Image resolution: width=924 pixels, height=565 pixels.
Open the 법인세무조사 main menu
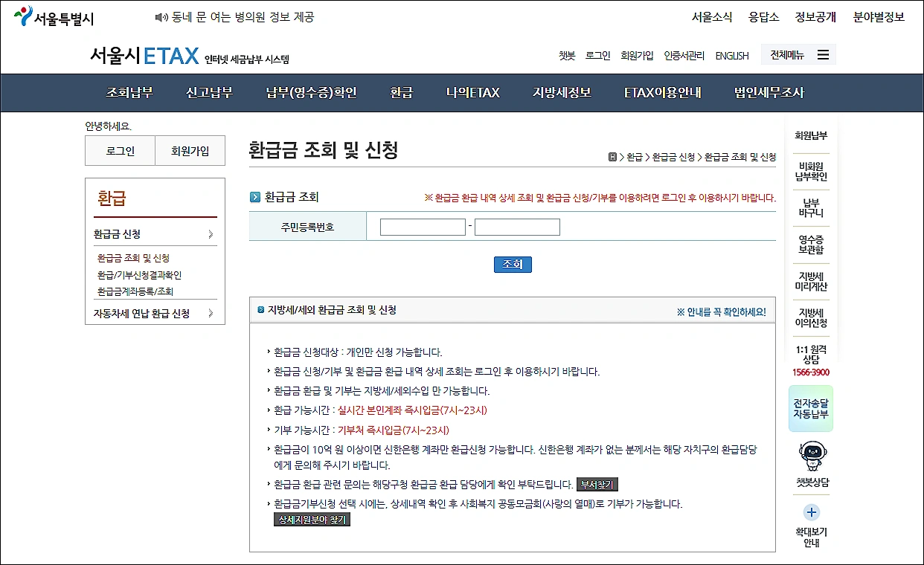click(769, 93)
